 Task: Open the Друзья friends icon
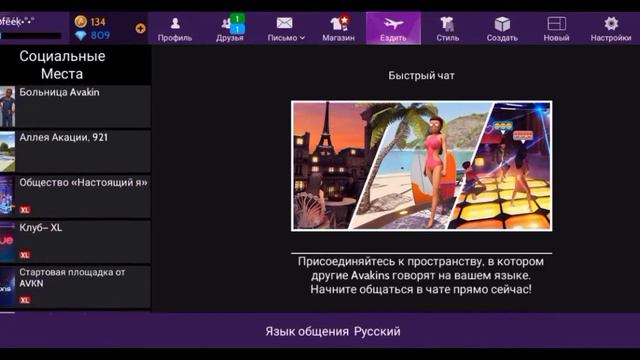(x=229, y=29)
